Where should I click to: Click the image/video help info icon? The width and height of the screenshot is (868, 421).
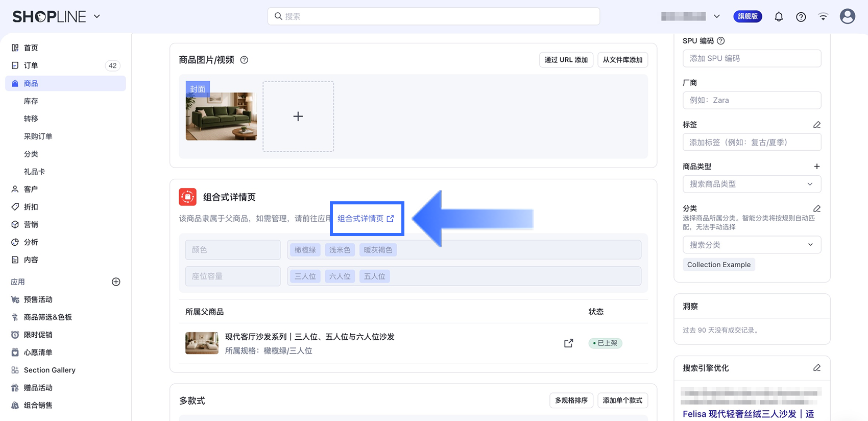click(244, 60)
